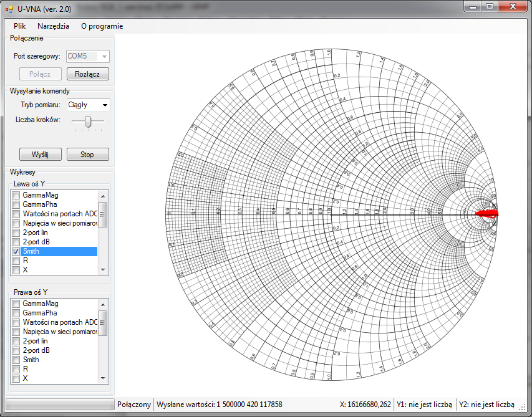Tick the R checkbox in Prawa oś Y

coord(16,369)
